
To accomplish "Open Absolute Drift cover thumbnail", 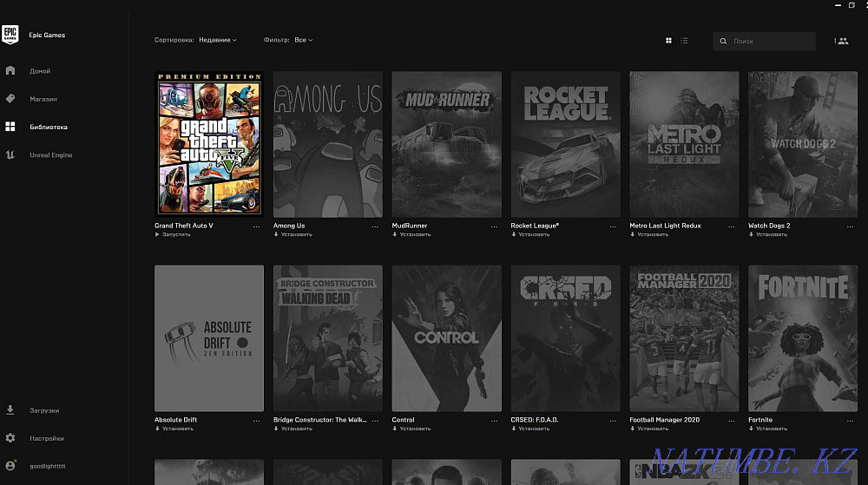I will [209, 338].
